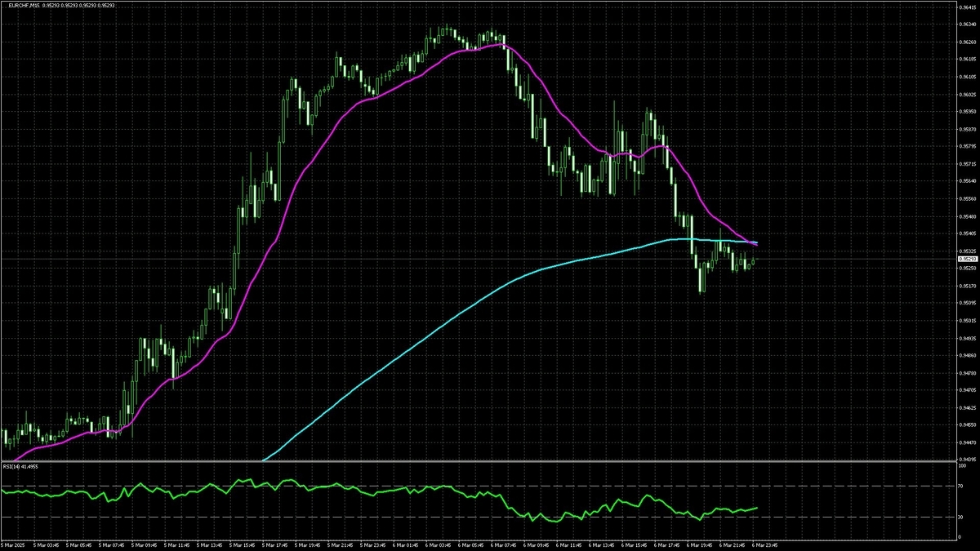This screenshot has height=551, width=980.
Task: Click price scale label 0.94550
Action: coord(968,424)
